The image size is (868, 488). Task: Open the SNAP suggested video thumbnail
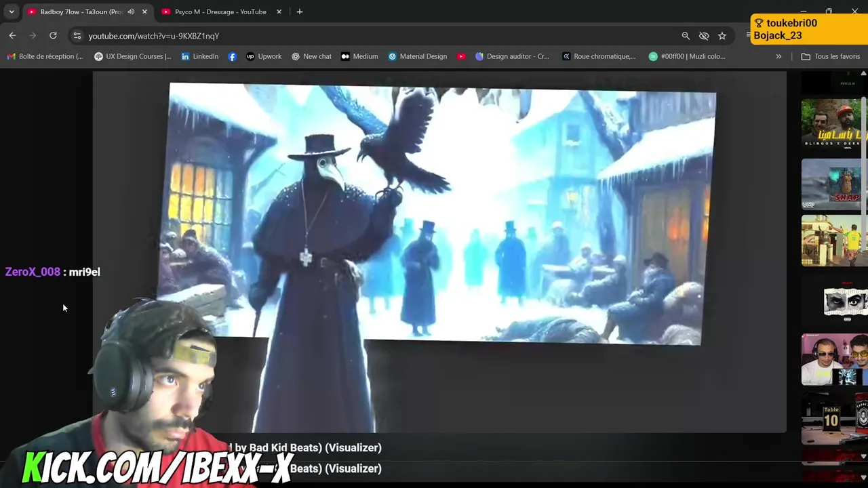click(834, 184)
